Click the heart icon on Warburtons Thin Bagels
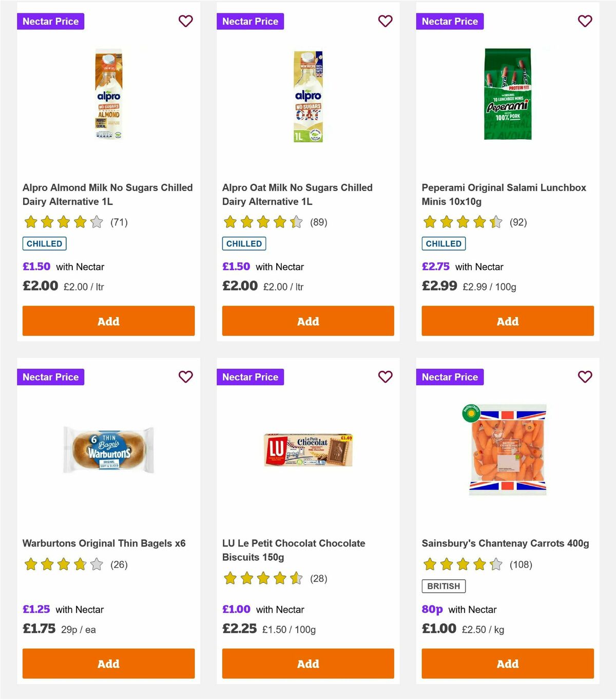Image resolution: width=616 pixels, height=700 pixels. pos(185,376)
